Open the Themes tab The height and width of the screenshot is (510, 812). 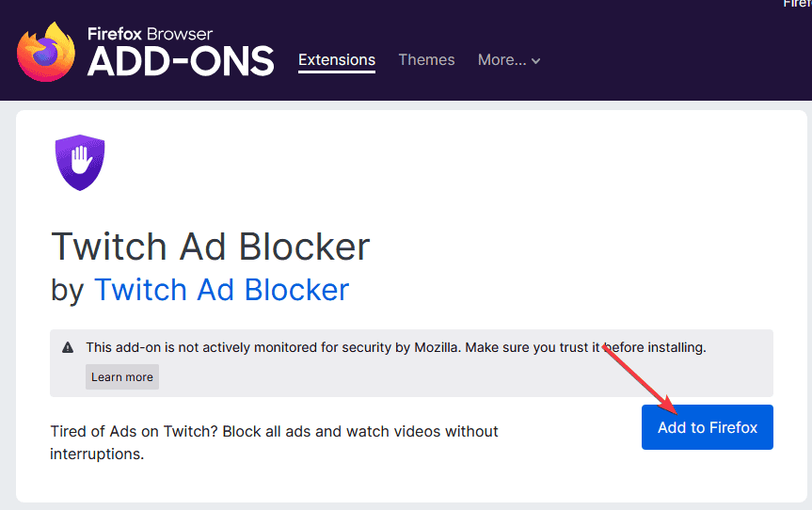click(x=426, y=60)
